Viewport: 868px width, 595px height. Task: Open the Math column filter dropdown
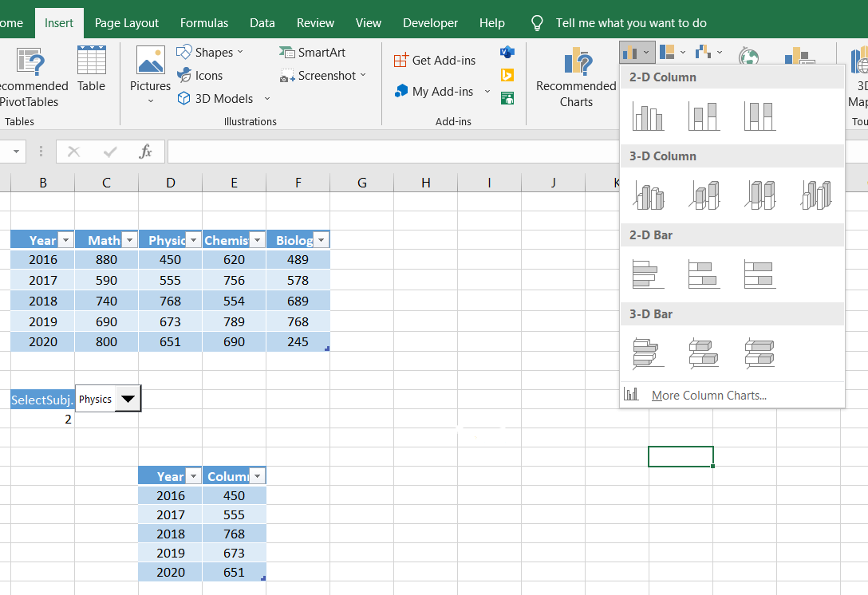coord(129,240)
